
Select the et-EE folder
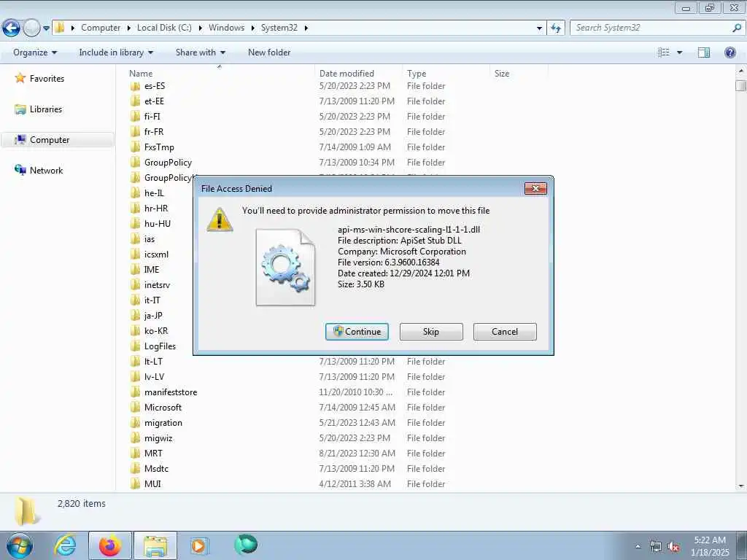(154, 101)
